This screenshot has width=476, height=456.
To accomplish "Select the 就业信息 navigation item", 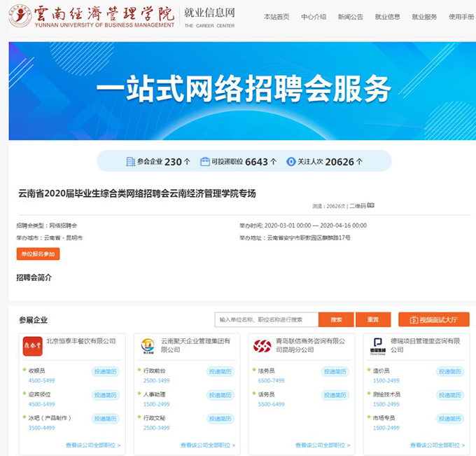I will click(x=387, y=17).
